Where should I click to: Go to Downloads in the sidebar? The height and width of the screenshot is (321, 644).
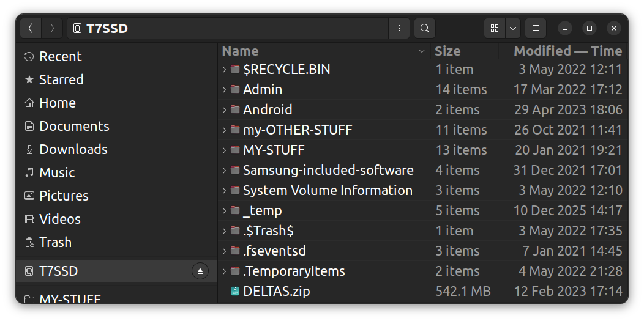click(73, 149)
